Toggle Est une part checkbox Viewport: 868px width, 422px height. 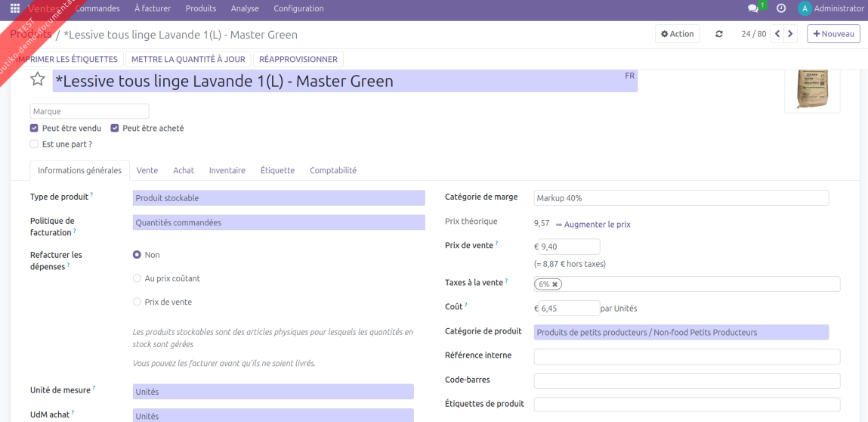pyautogui.click(x=34, y=144)
